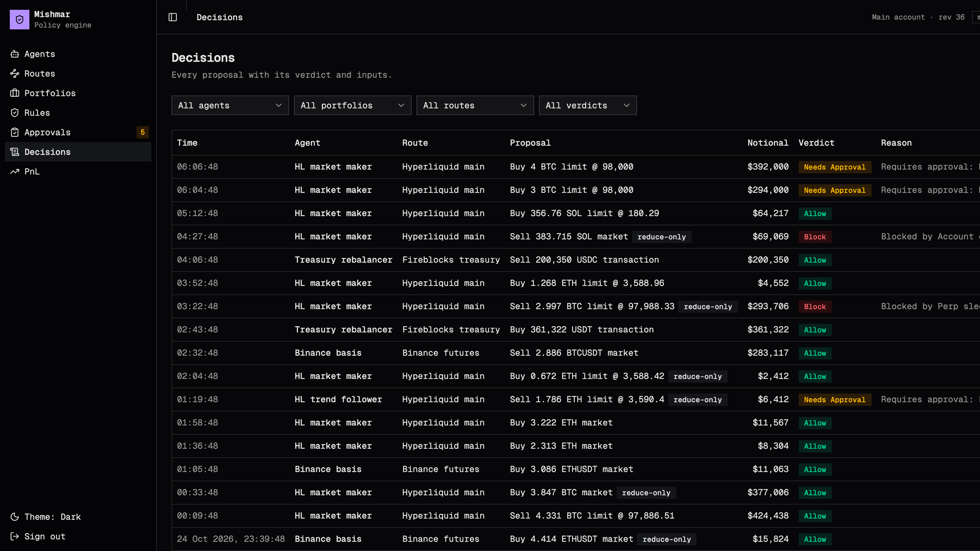Click Allow badge on 05:12:48 row
The width and height of the screenshot is (980, 551).
[x=815, y=214]
